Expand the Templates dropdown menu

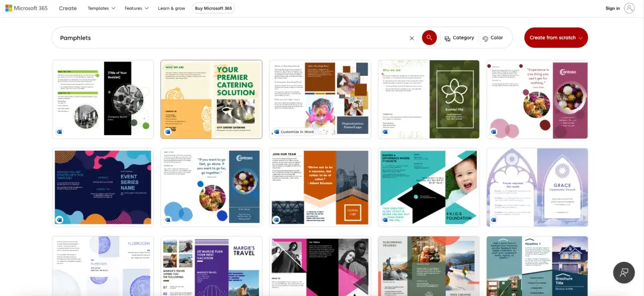[101, 9]
